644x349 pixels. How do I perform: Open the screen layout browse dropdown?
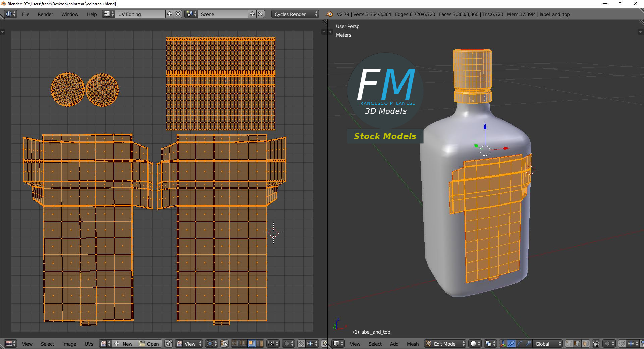[109, 14]
